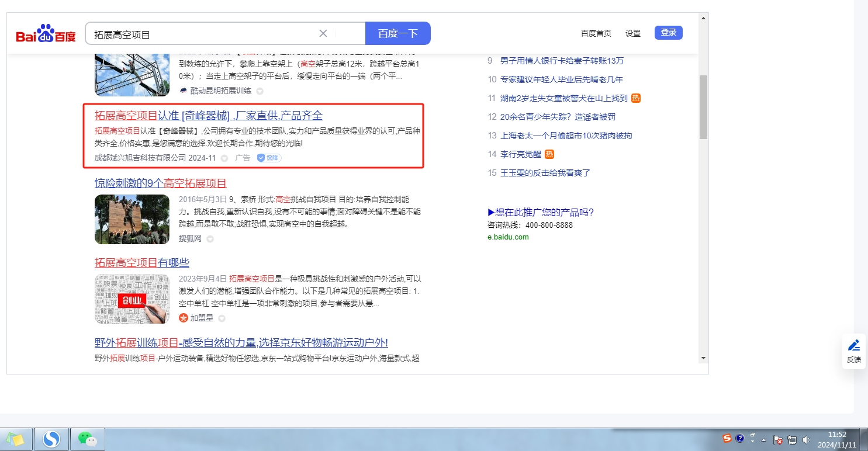Click the page's vertical scrollbar thumb
This screenshot has width=868, height=451.
coord(703,106)
